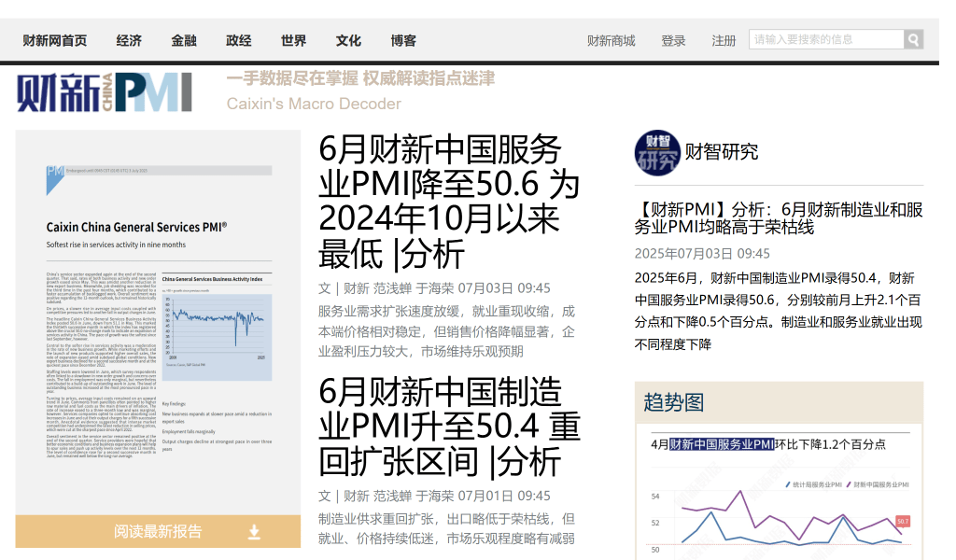Open the 经济 navigation section

(x=129, y=40)
